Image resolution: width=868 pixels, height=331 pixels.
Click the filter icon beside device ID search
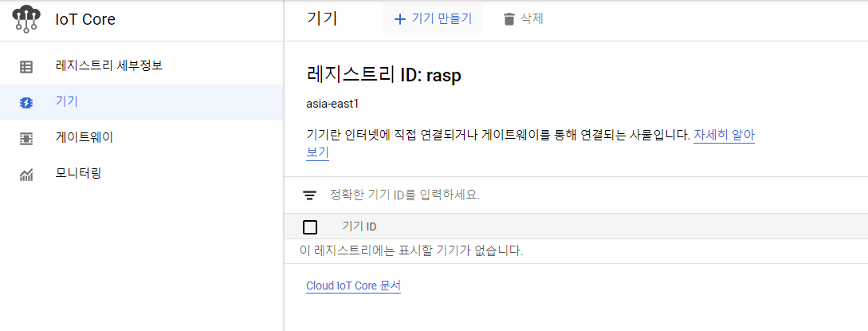(309, 195)
